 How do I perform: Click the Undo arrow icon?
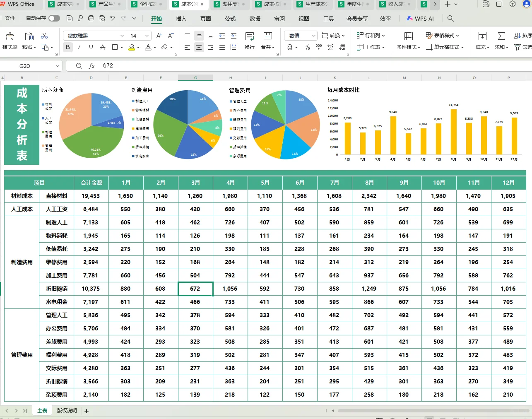tap(113, 18)
